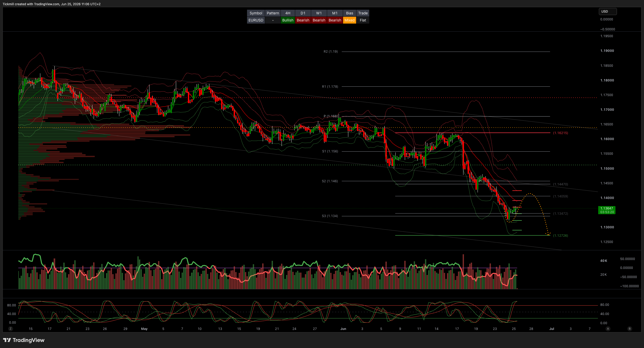Open the USD currency selector
644x348 pixels.
coord(608,12)
